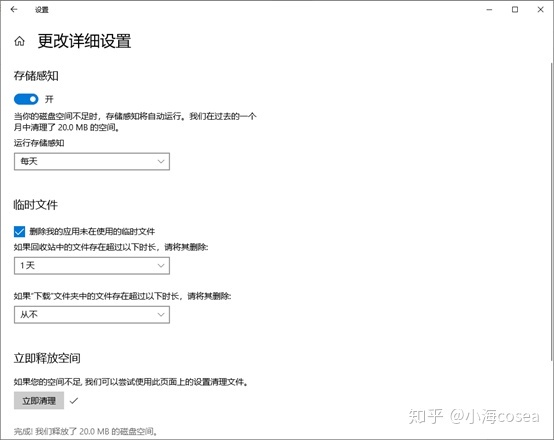Click the 立即释放空间 section heading
The image size is (554, 440).
pos(47,358)
